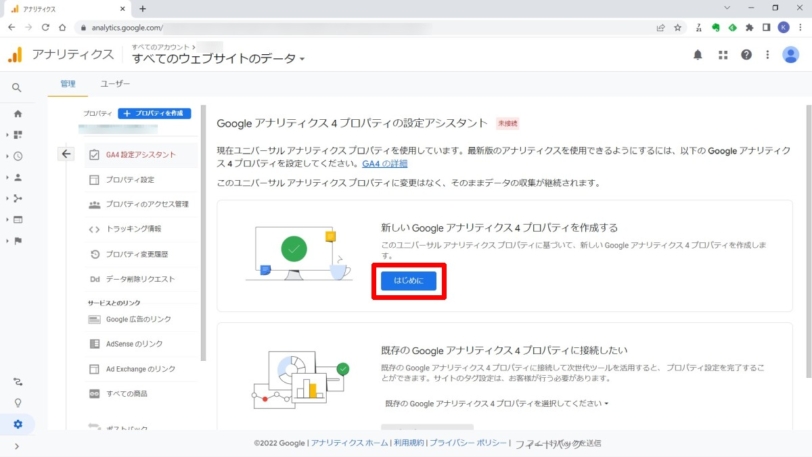This screenshot has height=457, width=812.
Task: Open プロパティ設定 menu item
Action: pos(140,179)
